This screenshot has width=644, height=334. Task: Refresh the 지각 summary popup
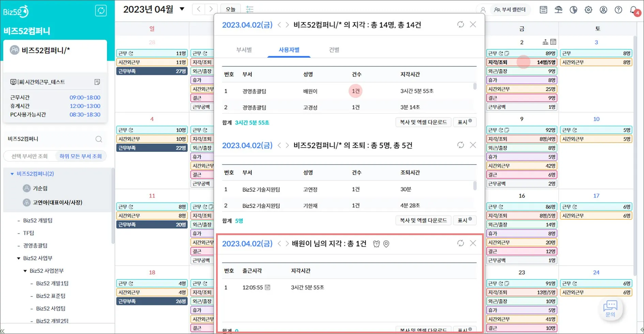click(x=461, y=25)
